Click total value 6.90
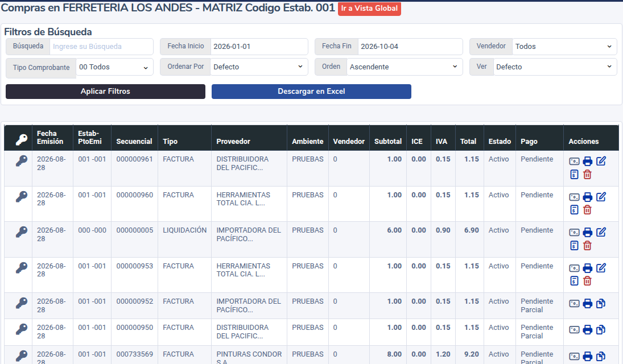 472,230
